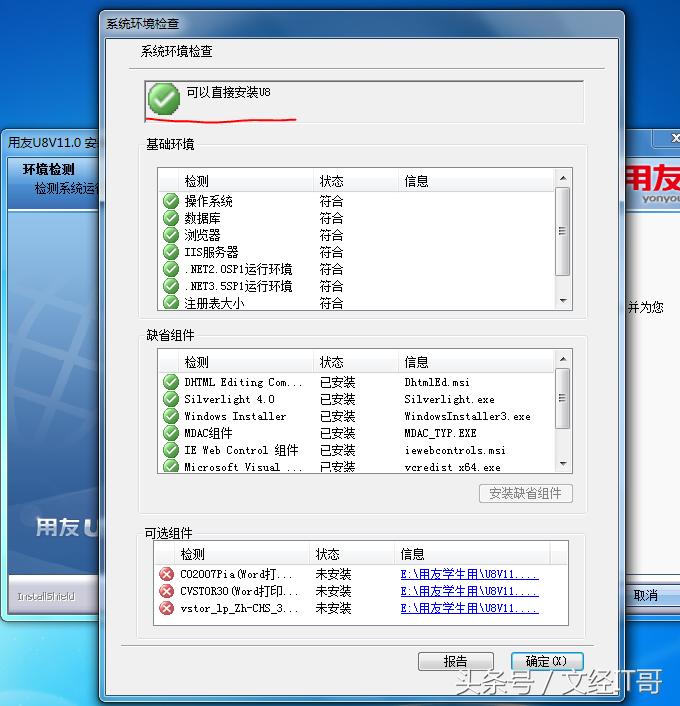Click the check icon for .NET3.5SP1运行环境
This screenshot has width=680, height=706.
171,286
